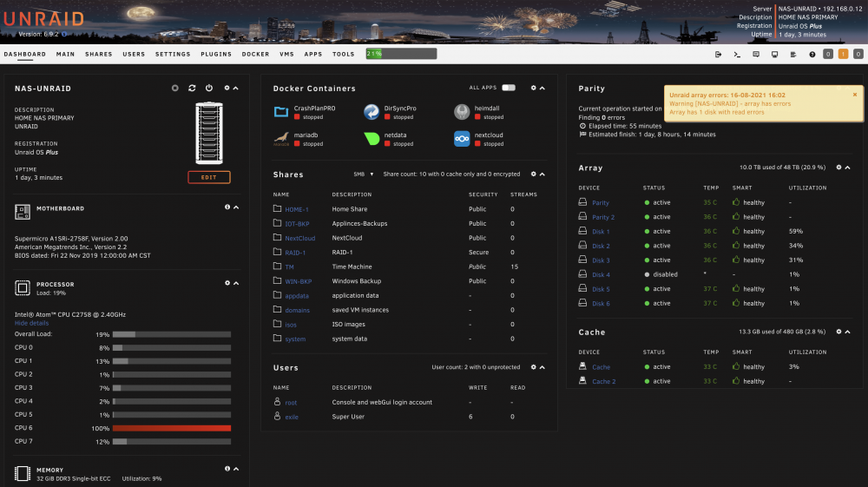Open the nextcloud container icon
The image size is (868, 487).
tap(462, 138)
